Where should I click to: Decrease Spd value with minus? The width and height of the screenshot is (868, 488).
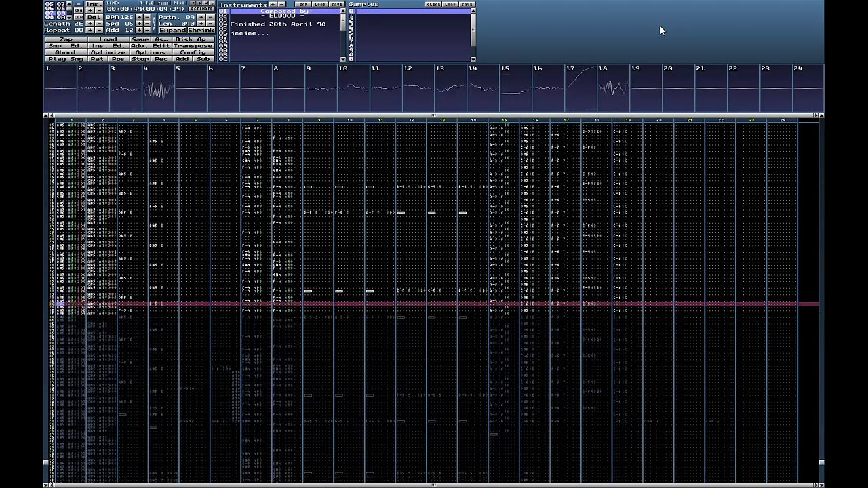(x=147, y=24)
